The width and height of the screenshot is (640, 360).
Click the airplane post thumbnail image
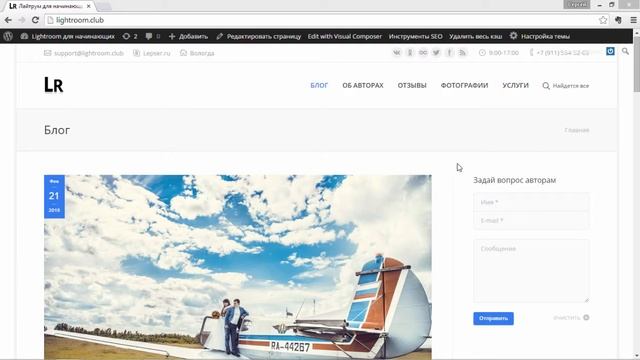pos(238,267)
